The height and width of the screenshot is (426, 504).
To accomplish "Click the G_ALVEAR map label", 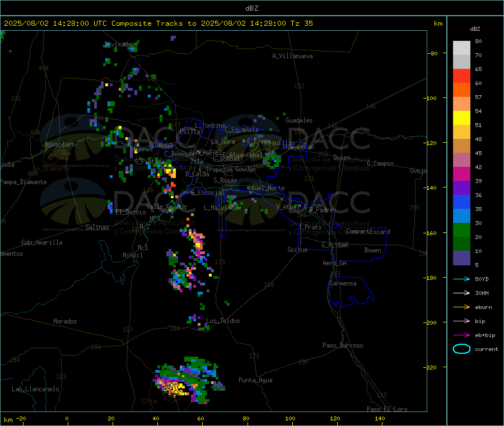I will [335, 245].
